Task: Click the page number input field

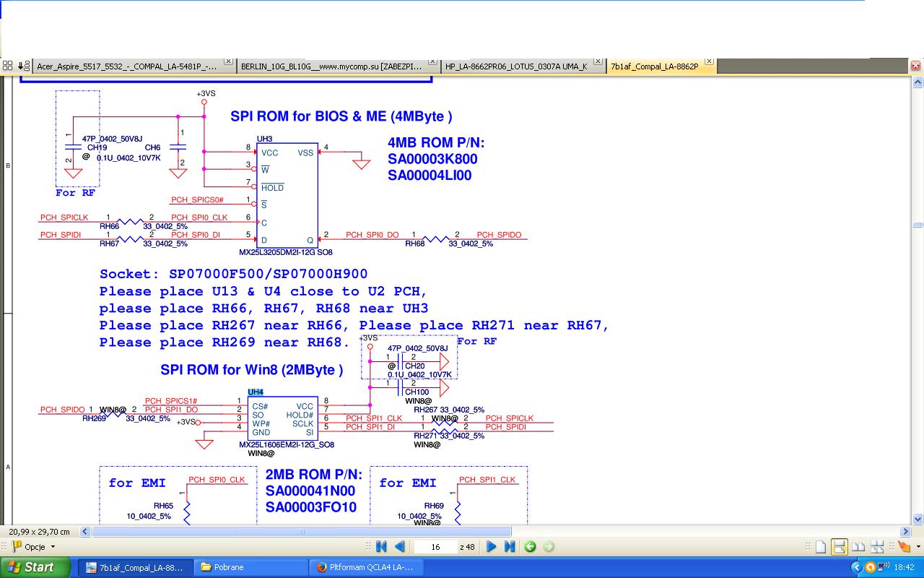Action: pos(435,547)
